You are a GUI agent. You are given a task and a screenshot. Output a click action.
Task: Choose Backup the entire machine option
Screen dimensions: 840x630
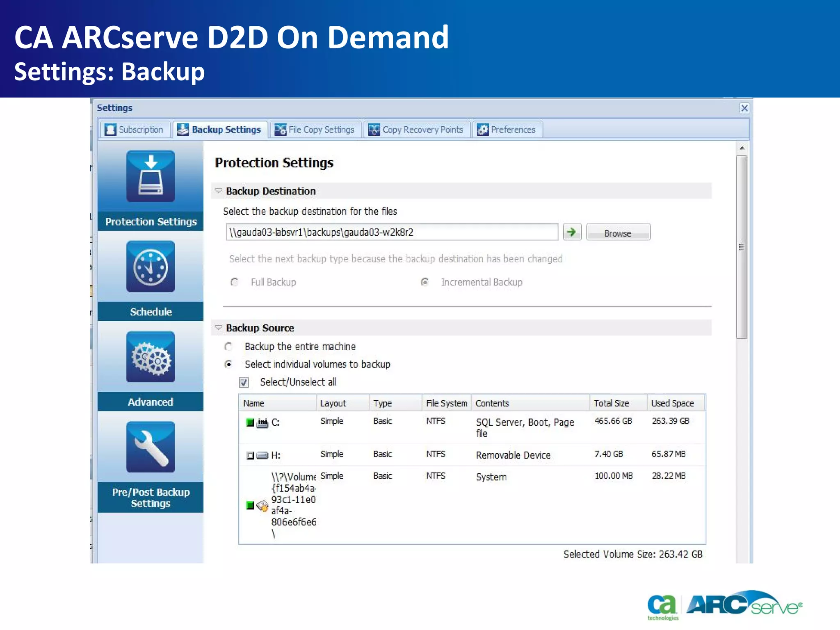pyautogui.click(x=228, y=347)
